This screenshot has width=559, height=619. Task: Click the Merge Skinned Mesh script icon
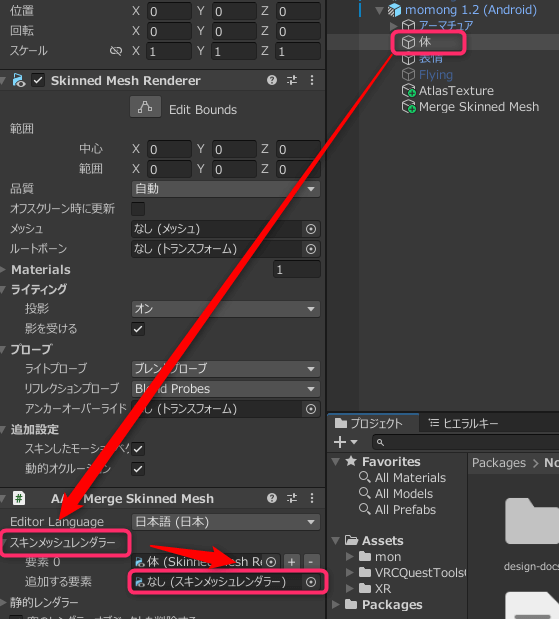(19, 498)
